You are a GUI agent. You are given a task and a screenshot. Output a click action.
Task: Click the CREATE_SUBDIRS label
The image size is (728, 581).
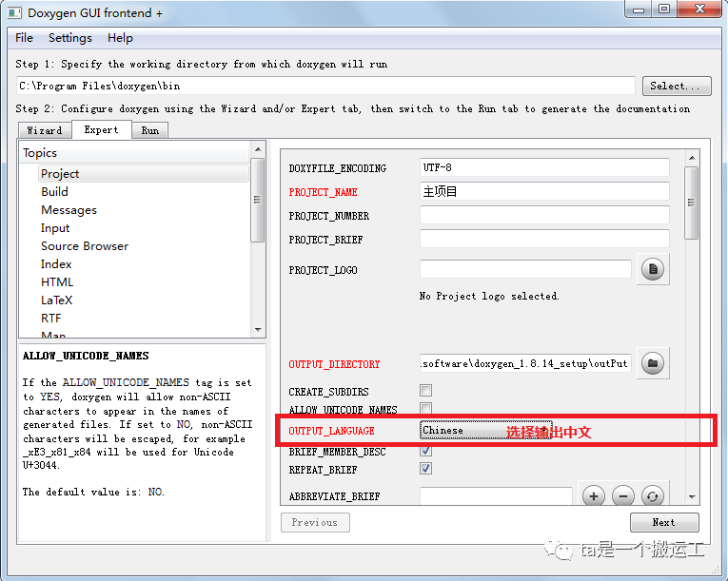point(328,392)
